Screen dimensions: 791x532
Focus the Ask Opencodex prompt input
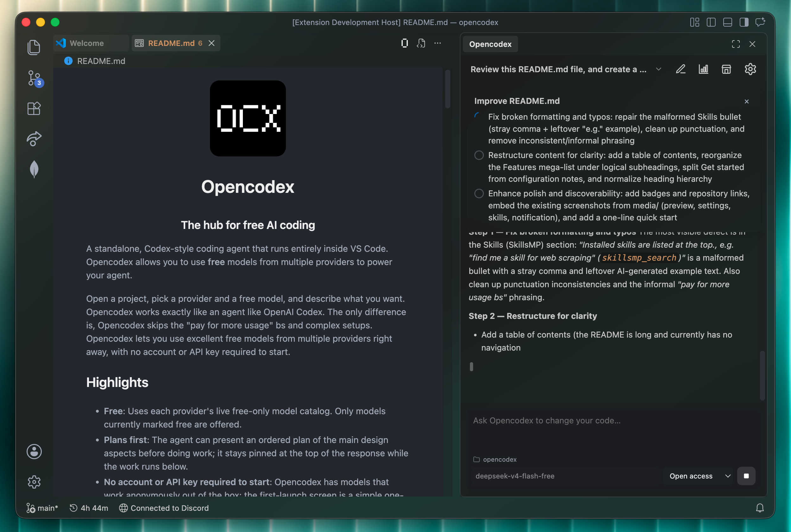click(x=613, y=428)
